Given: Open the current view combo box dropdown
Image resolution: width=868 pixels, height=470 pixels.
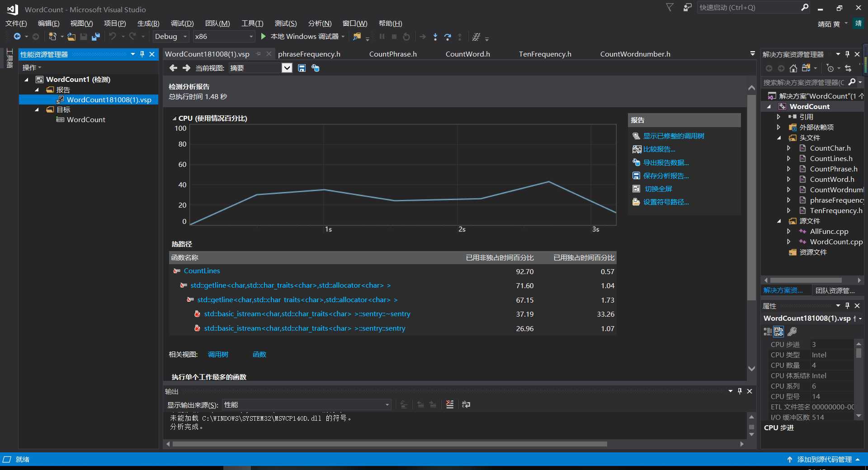Looking at the screenshot, I should coord(287,68).
